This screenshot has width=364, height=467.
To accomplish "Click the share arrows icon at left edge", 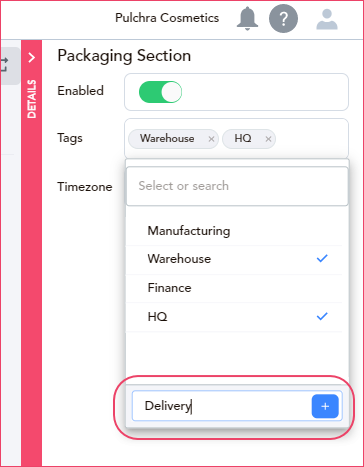I will click(x=4, y=64).
